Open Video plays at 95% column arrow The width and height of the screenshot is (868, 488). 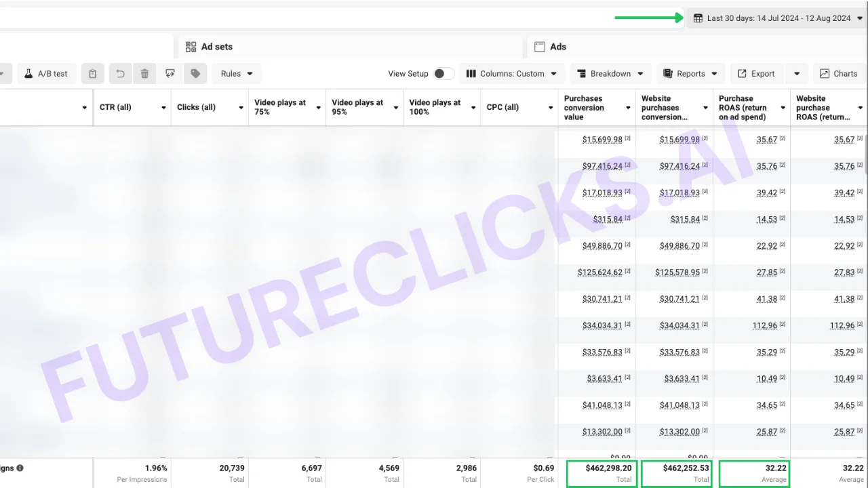tap(395, 108)
